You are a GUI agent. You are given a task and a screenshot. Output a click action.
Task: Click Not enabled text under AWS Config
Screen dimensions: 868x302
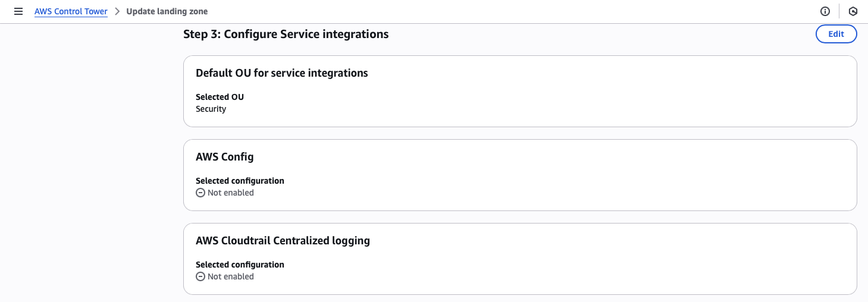(x=231, y=193)
